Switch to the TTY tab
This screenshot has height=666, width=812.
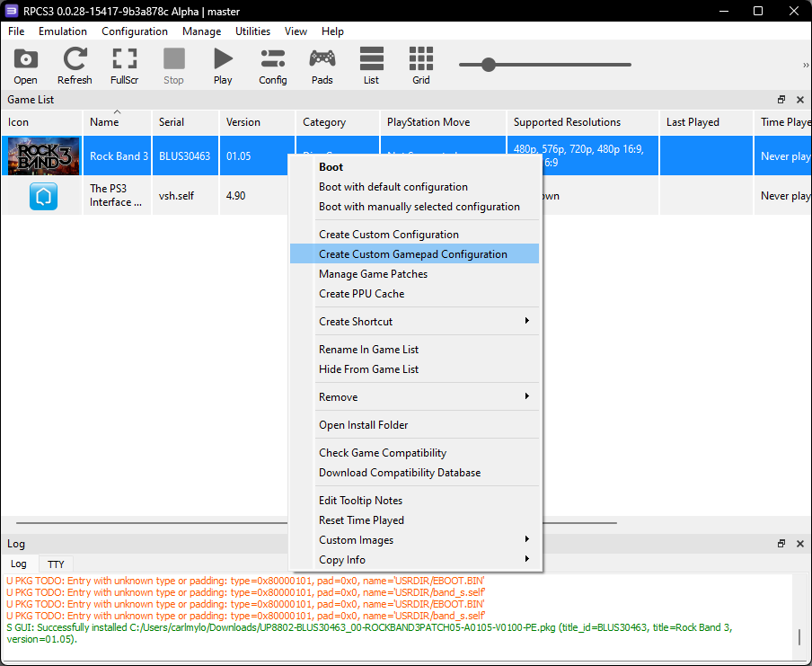tap(56, 564)
